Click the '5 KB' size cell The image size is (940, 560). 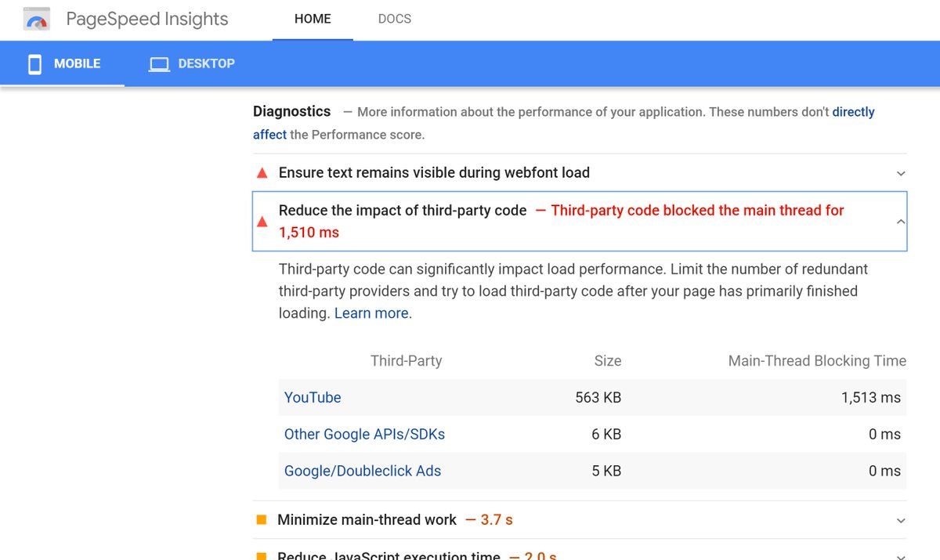click(606, 471)
